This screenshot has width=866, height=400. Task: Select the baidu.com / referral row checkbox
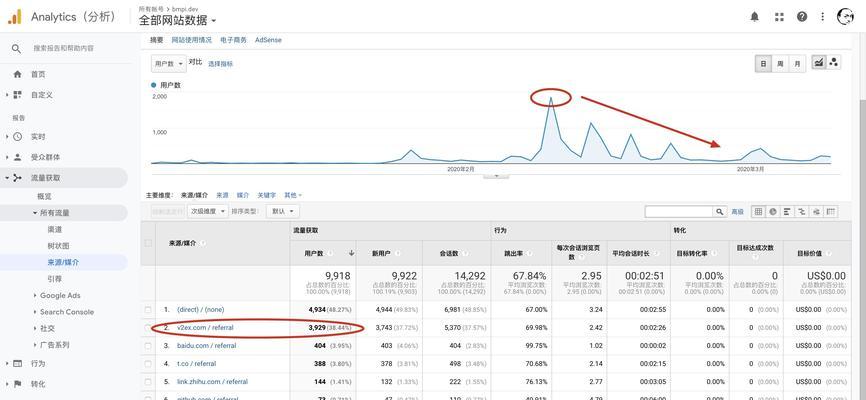point(149,346)
